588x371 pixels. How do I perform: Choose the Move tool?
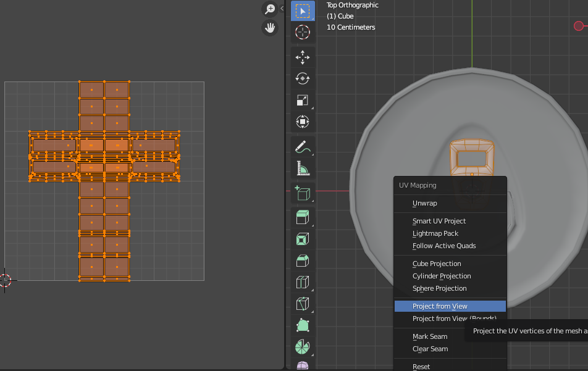(x=303, y=57)
